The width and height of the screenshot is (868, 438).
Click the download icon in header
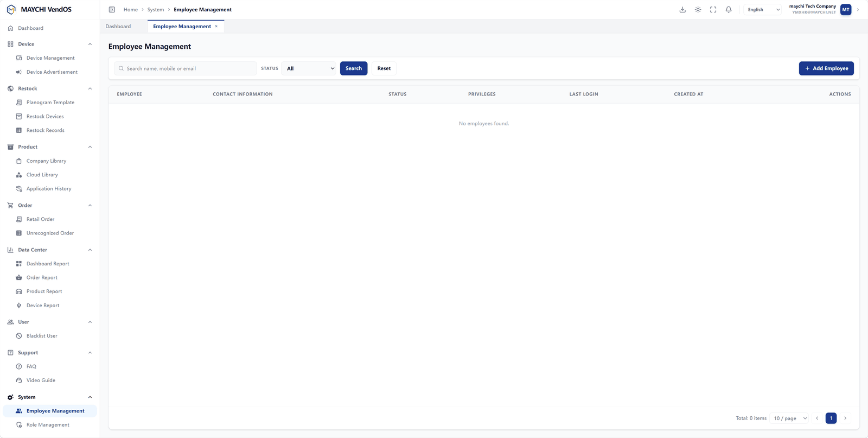[682, 10]
